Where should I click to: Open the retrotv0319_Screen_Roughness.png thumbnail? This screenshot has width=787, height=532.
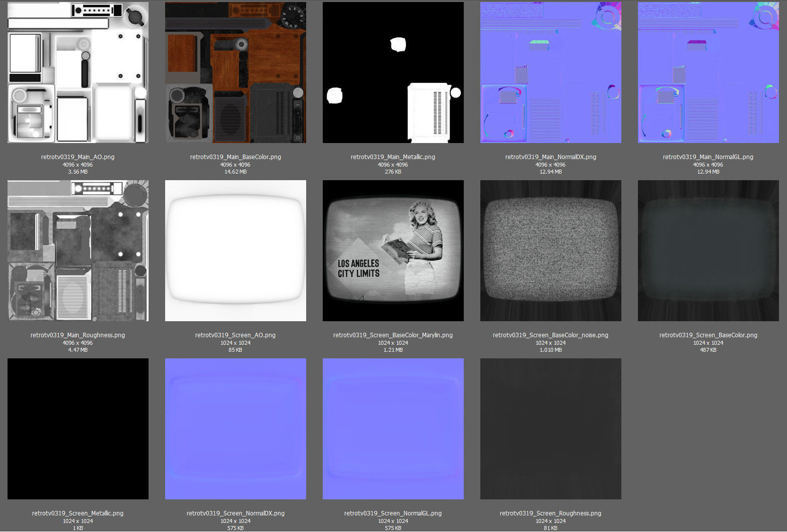click(551, 429)
